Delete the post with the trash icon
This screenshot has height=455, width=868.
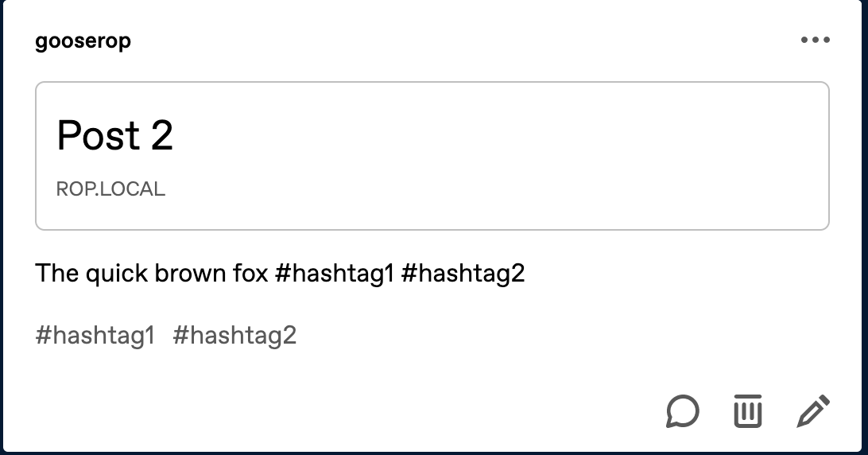(747, 410)
